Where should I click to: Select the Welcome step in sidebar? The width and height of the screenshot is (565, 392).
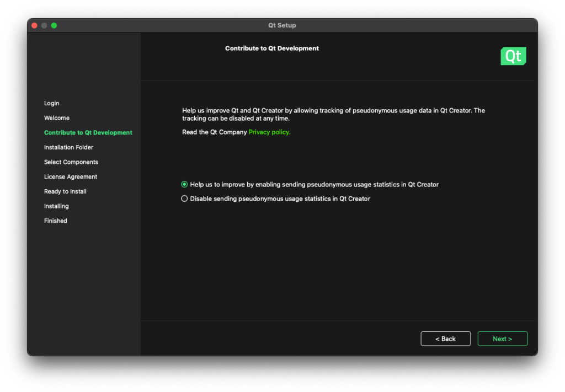[57, 118]
